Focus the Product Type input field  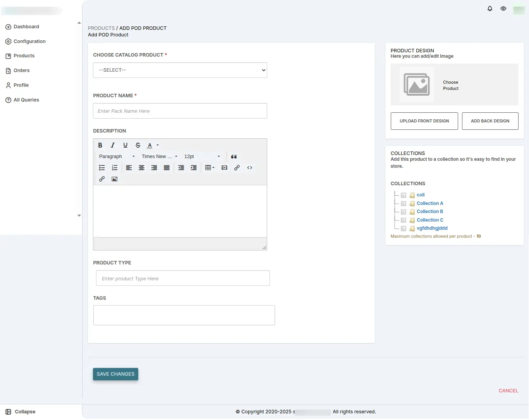(183, 278)
